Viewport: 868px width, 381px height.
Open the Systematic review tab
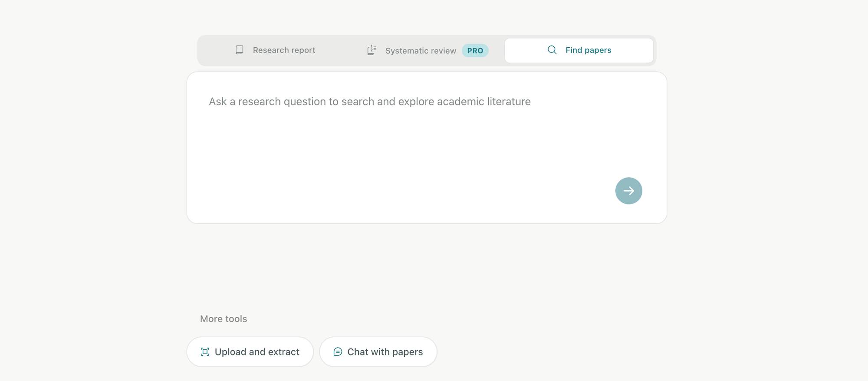(x=427, y=50)
